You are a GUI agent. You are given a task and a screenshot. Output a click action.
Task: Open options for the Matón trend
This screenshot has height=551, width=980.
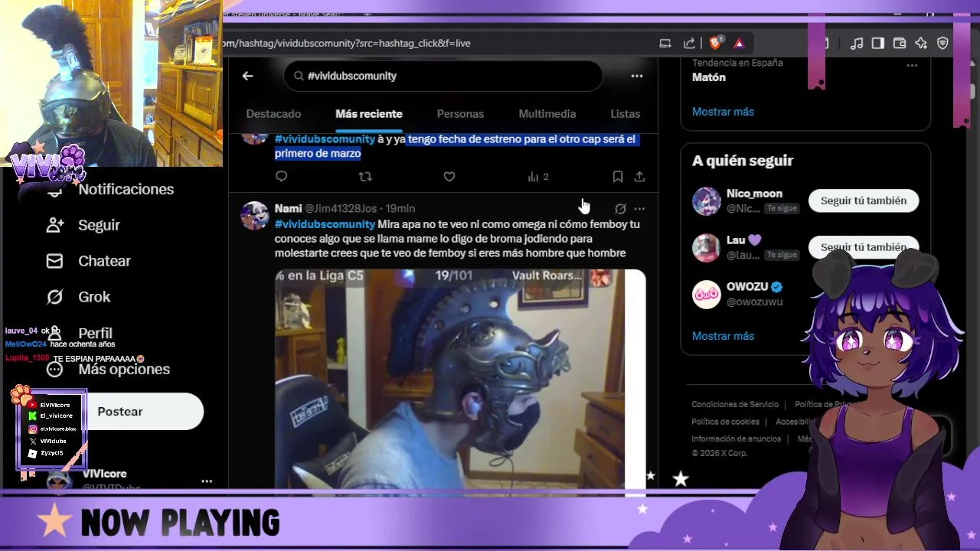[x=912, y=66]
